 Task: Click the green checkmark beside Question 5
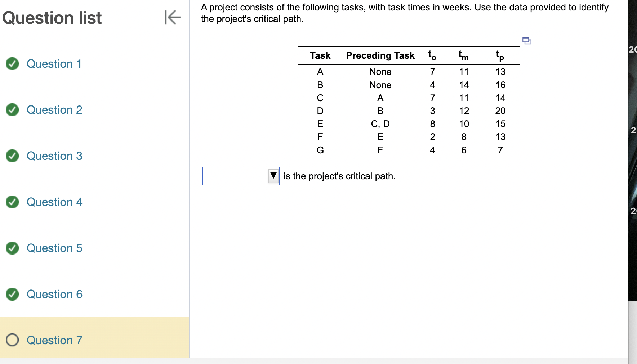tap(12, 248)
